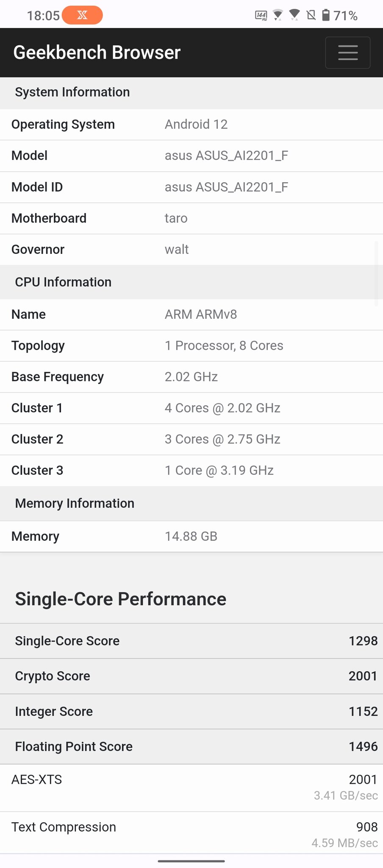Screen dimensions: 383x868
Task: Tap the Motherboard taro row
Action: [191, 218]
